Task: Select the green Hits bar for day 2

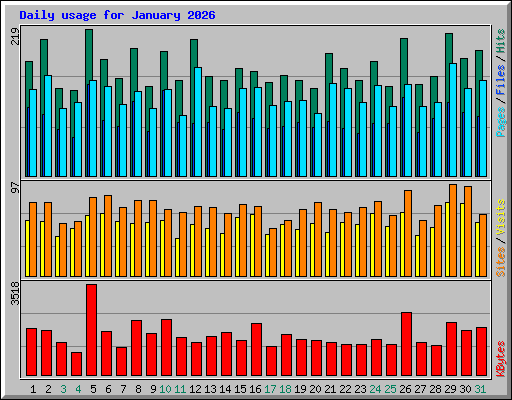Action: point(44,57)
